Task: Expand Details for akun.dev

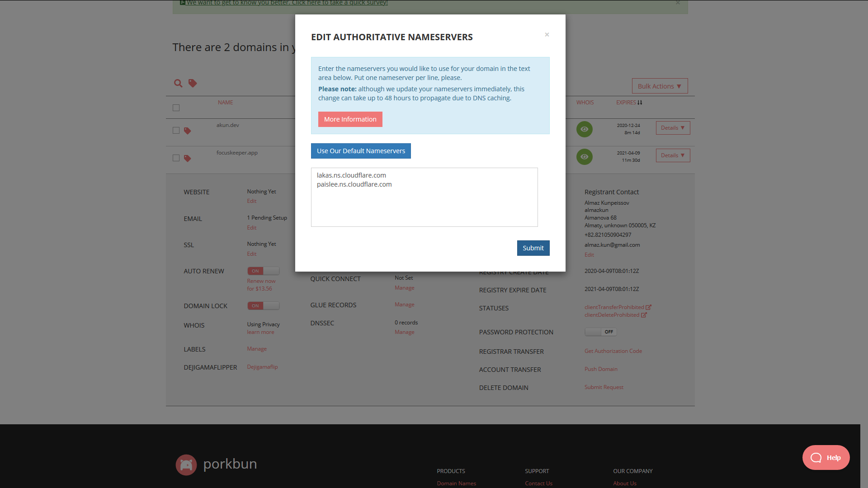Action: [x=673, y=128]
